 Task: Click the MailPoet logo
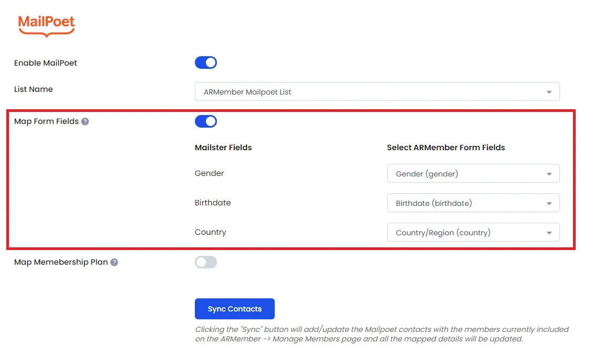pyautogui.click(x=47, y=26)
